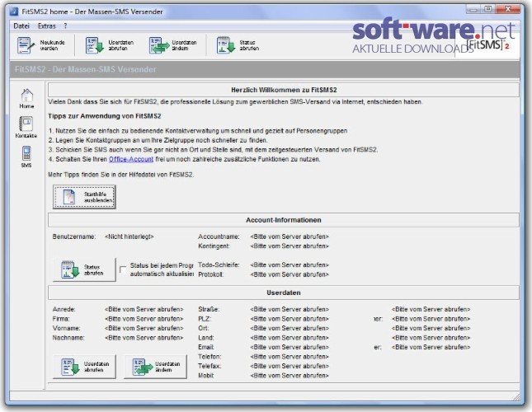Image resolution: width=532 pixels, height=412 pixels.
Task: Click the Vorname value text
Action: [144, 328]
